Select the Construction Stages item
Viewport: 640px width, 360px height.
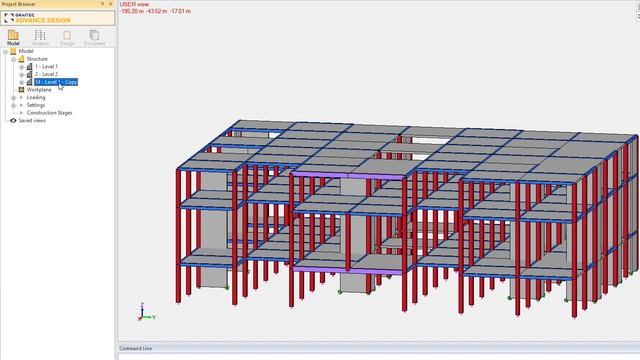coord(49,113)
